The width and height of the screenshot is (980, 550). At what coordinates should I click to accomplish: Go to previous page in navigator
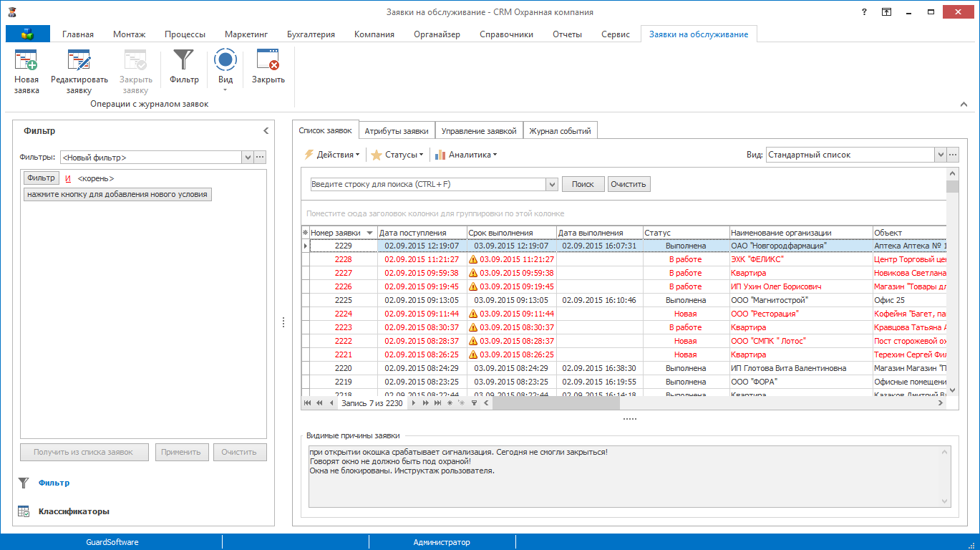(x=319, y=403)
